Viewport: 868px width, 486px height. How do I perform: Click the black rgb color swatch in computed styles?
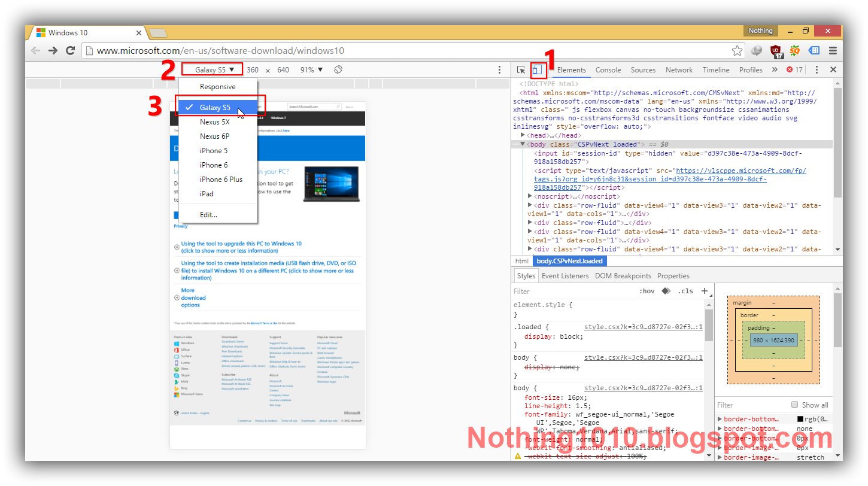click(x=800, y=420)
